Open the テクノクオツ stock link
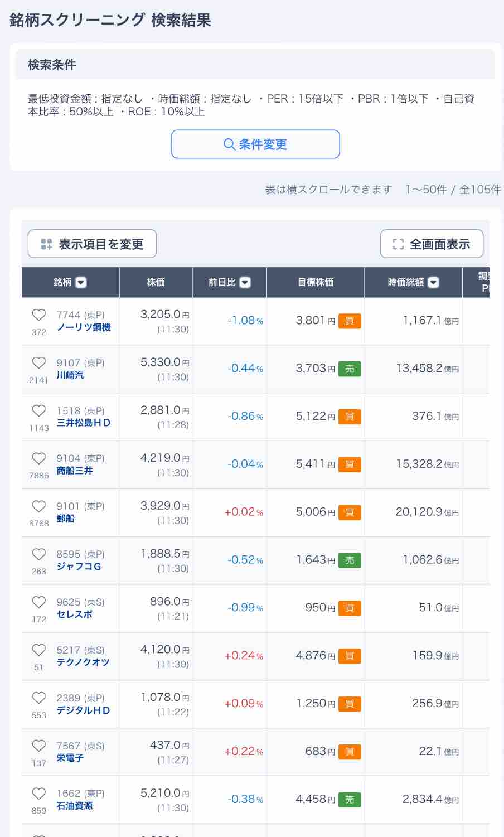 83,663
